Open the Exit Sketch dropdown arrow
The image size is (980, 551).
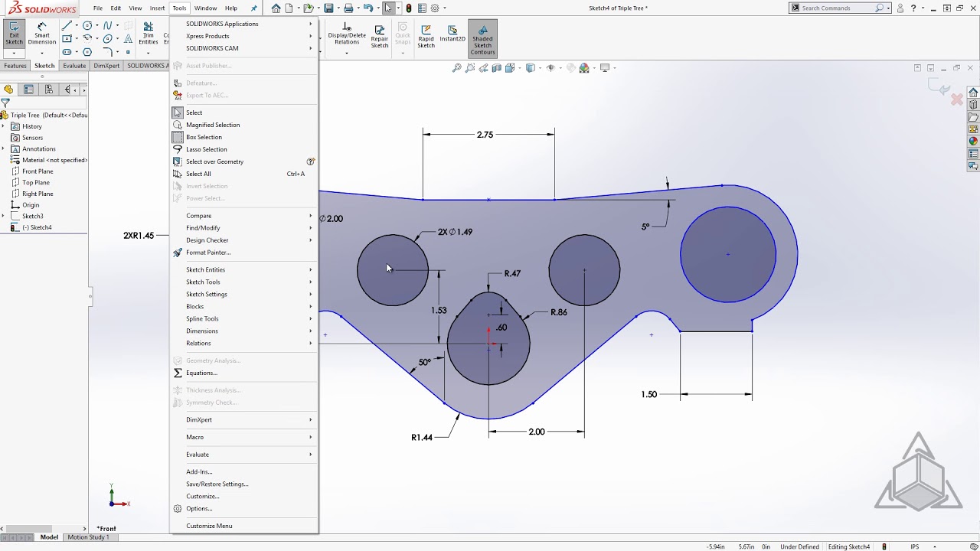pos(14,53)
